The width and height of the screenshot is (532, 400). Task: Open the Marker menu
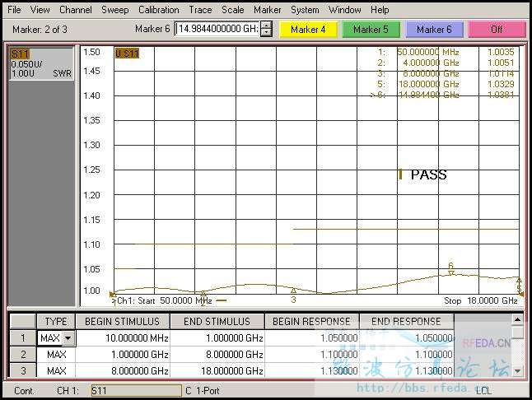click(x=268, y=10)
